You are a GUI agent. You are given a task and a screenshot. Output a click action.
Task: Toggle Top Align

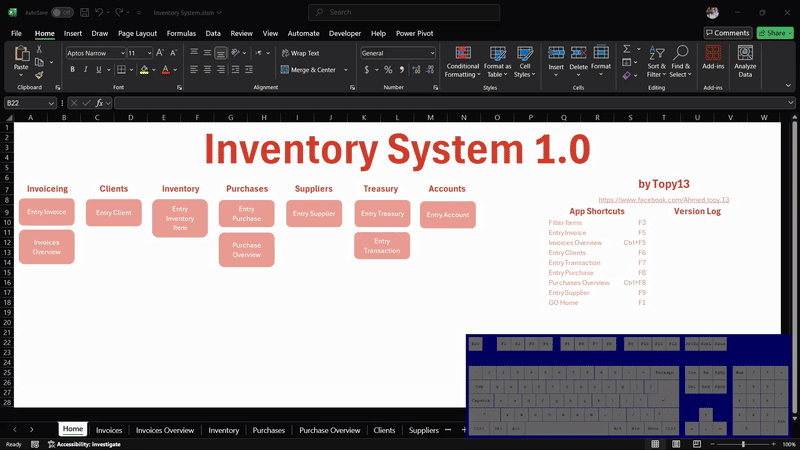click(x=194, y=53)
